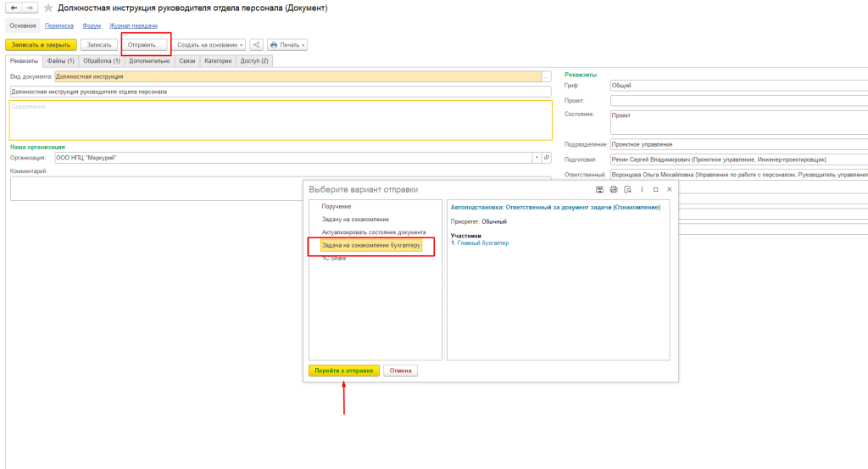Click the preview icon in dialog header
Screen dimensions: 868x469
[x=627, y=189]
